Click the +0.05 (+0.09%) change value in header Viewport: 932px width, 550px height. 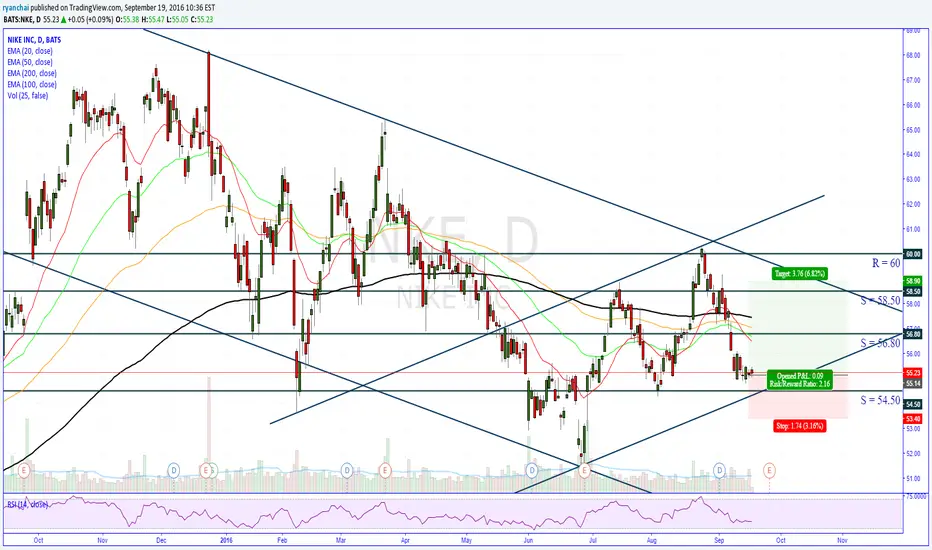tap(90, 19)
